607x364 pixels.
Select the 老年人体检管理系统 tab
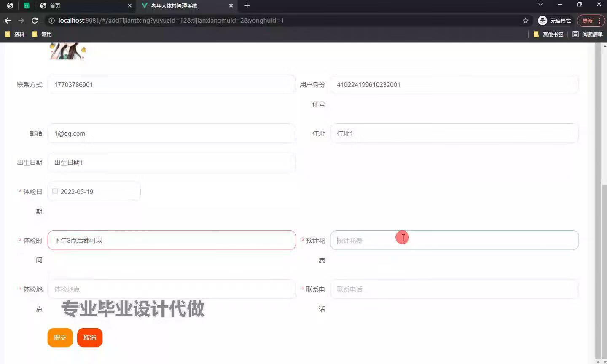(187, 5)
